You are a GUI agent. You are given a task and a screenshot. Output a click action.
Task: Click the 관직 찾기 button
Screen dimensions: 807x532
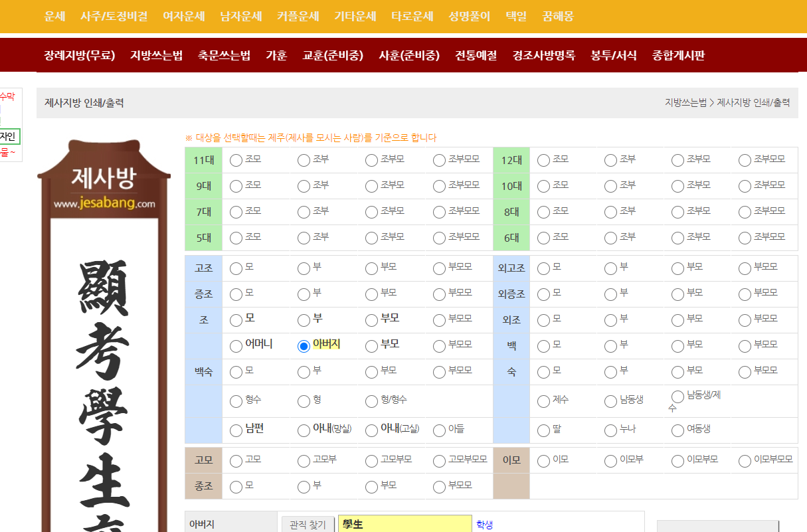click(308, 525)
